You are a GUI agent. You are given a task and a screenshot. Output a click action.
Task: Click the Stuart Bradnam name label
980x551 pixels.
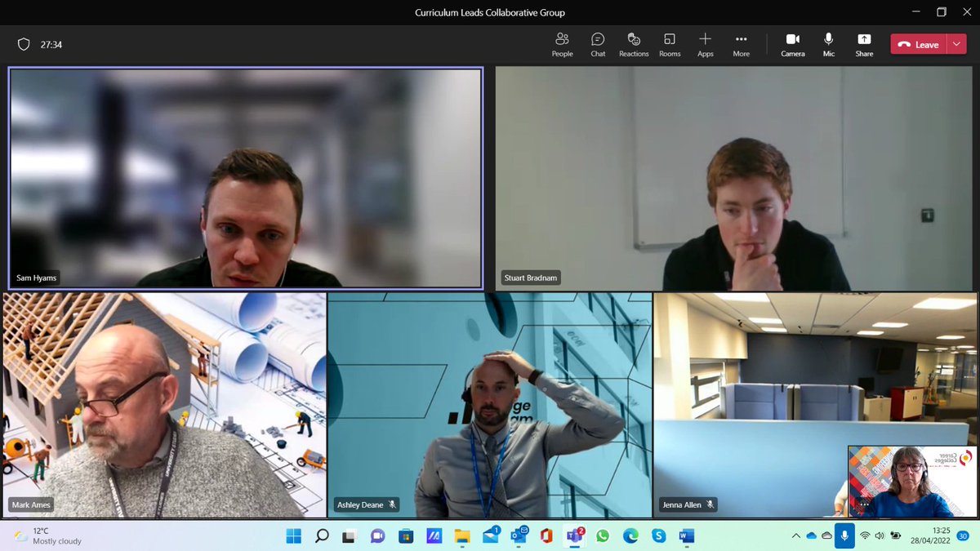(530, 278)
